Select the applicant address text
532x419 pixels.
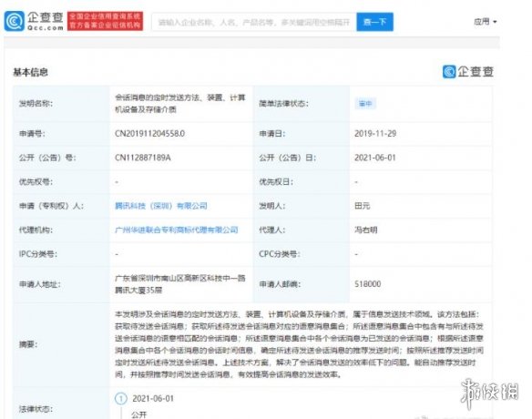click(180, 284)
